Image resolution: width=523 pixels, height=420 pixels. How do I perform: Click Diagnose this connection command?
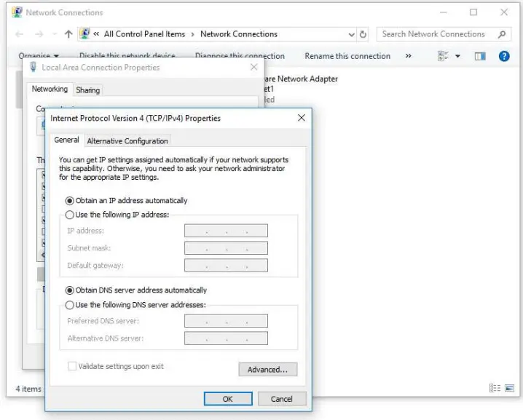point(240,56)
